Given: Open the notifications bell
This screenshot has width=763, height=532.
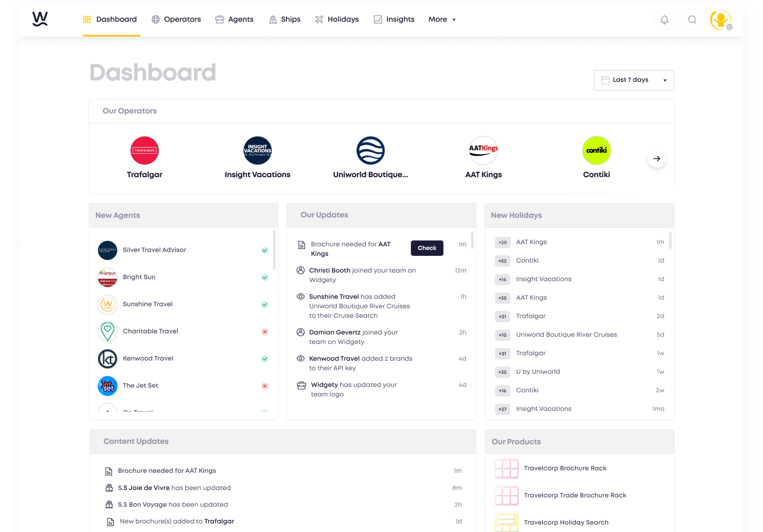Looking at the screenshot, I should coord(664,19).
